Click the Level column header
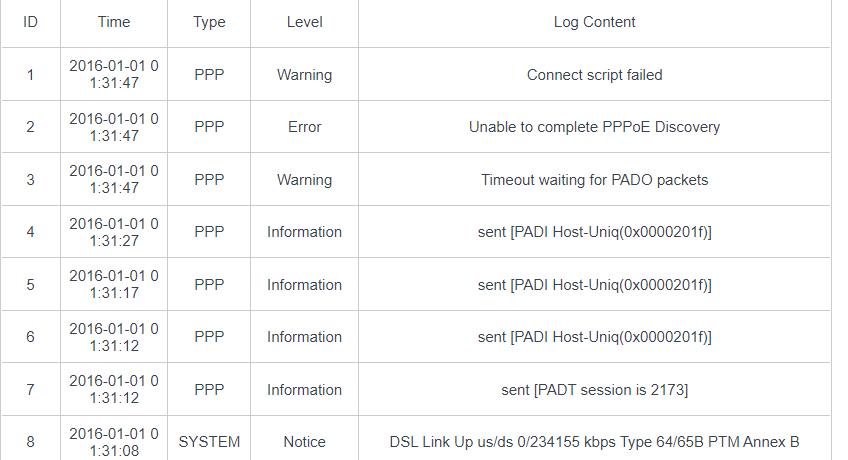Image resolution: width=848 pixels, height=460 pixels. [x=304, y=22]
